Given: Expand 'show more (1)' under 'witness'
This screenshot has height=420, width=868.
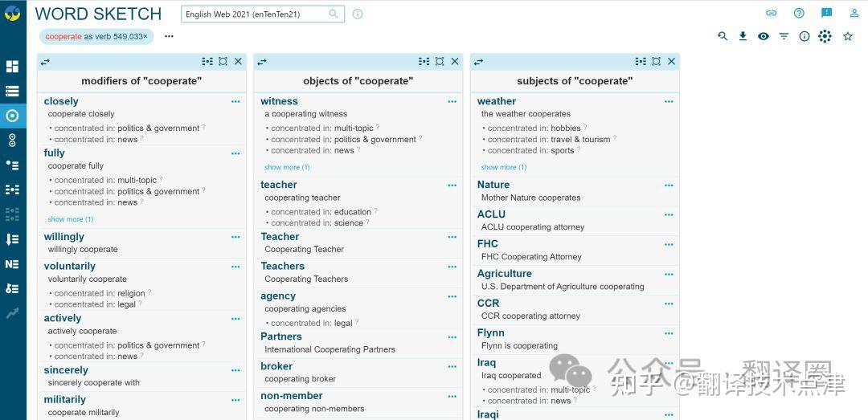Looking at the screenshot, I should point(287,167).
